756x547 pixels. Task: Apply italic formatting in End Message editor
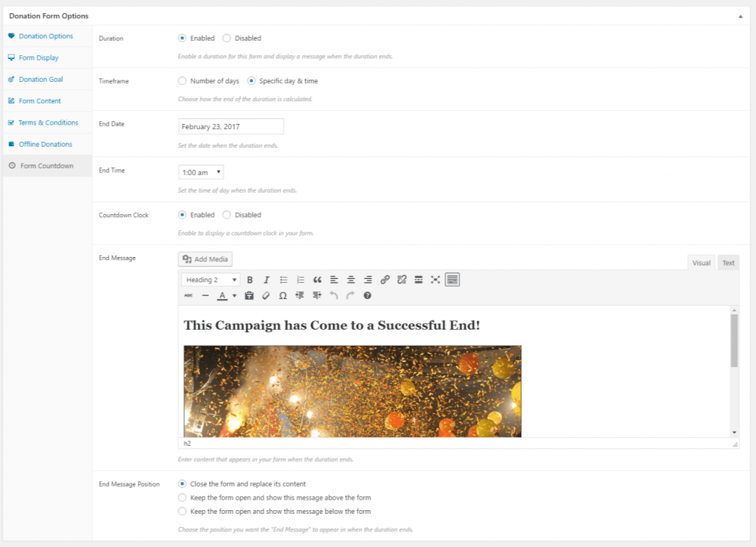tap(266, 280)
